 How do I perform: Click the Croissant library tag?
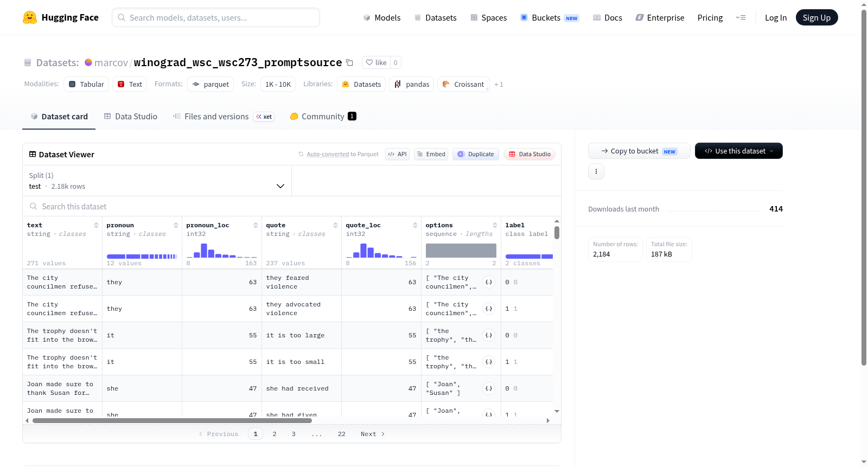pyautogui.click(x=463, y=84)
